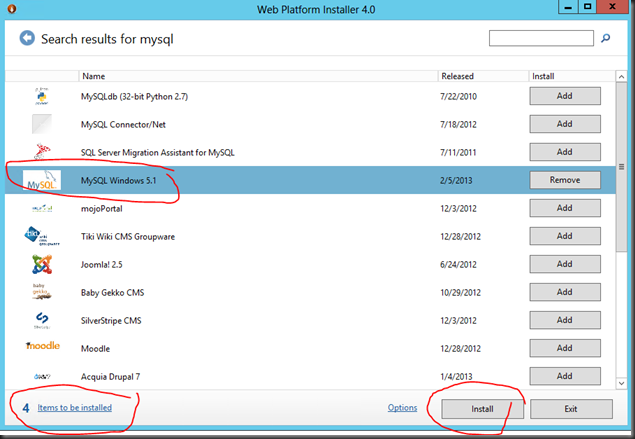Select mojoPortal row name
The width and height of the screenshot is (635, 439).
(101, 209)
